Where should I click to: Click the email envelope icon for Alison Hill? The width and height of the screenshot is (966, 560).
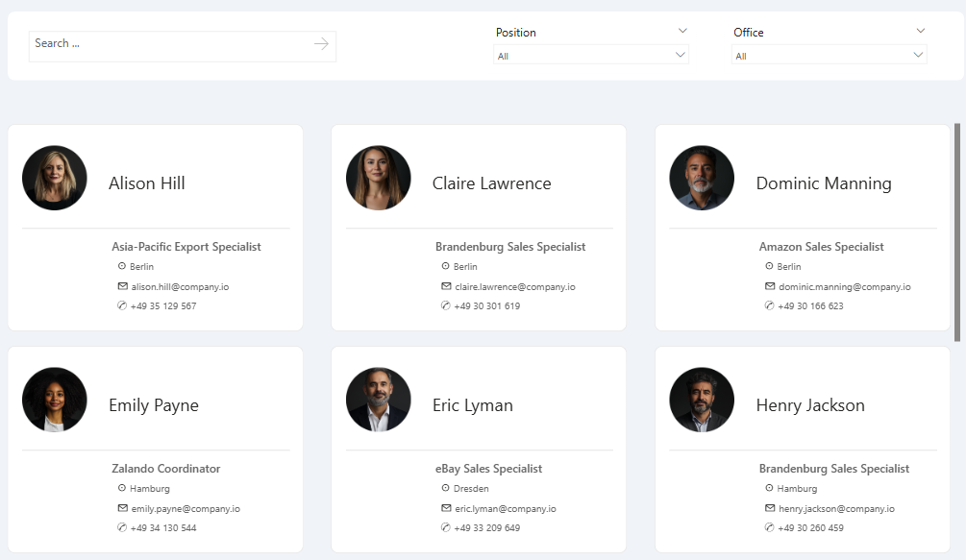click(x=123, y=286)
